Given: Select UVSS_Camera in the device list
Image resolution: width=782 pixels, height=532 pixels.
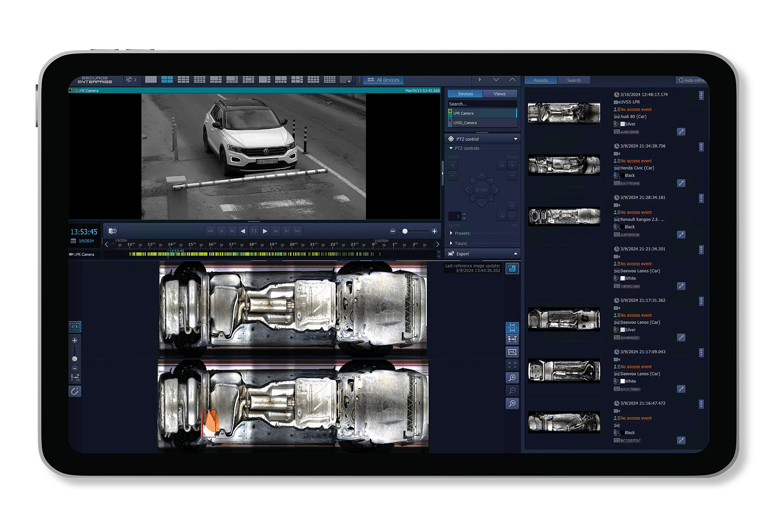Looking at the screenshot, I should tap(465, 123).
